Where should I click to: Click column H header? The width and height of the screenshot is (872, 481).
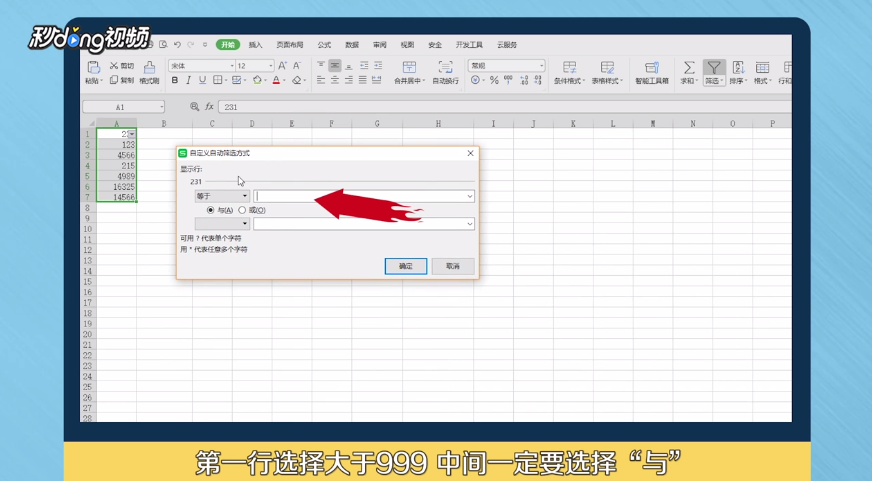click(438, 123)
